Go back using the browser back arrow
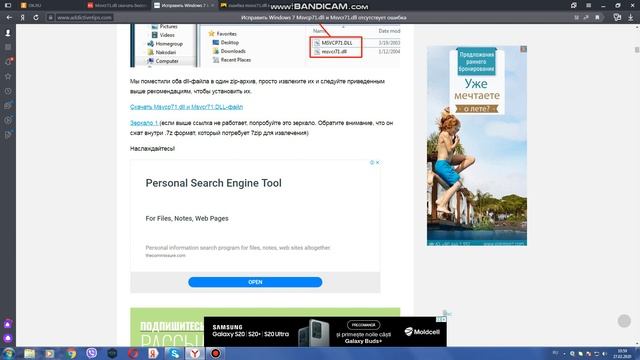This screenshot has width=640, height=360. click(9, 18)
